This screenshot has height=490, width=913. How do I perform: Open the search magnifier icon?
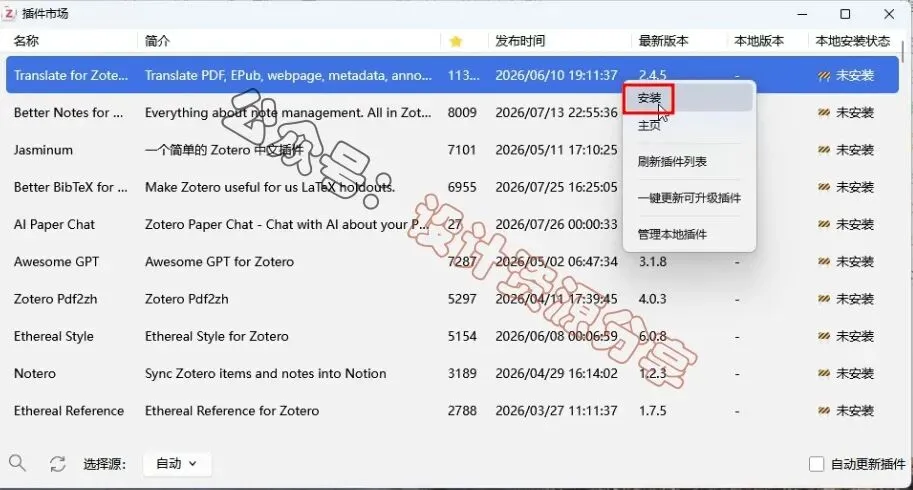[17, 463]
